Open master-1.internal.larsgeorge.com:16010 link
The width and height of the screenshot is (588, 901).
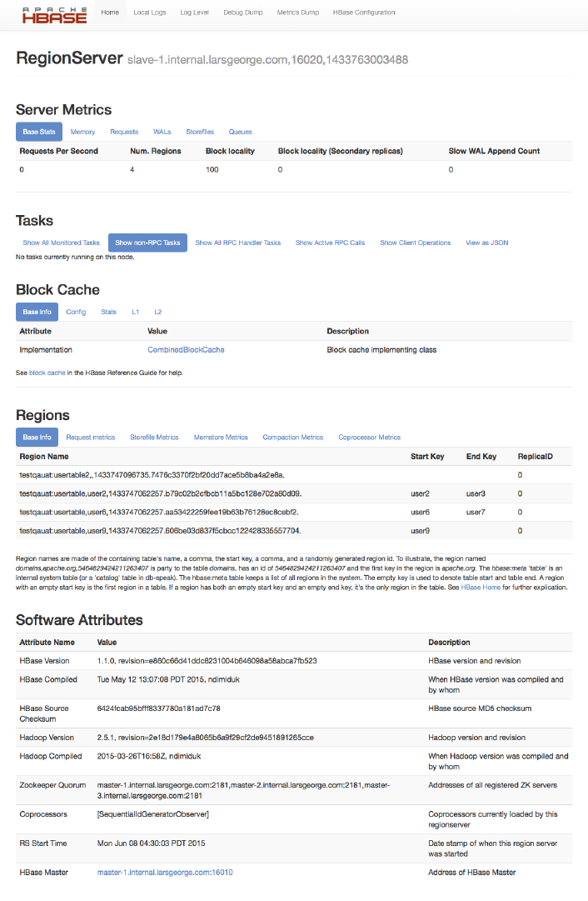click(x=165, y=873)
